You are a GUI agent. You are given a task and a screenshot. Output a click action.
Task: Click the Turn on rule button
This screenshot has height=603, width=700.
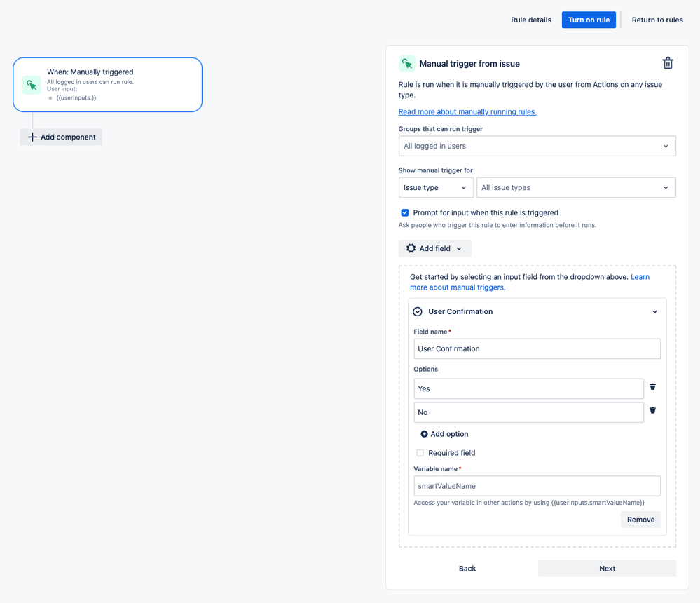coord(589,20)
